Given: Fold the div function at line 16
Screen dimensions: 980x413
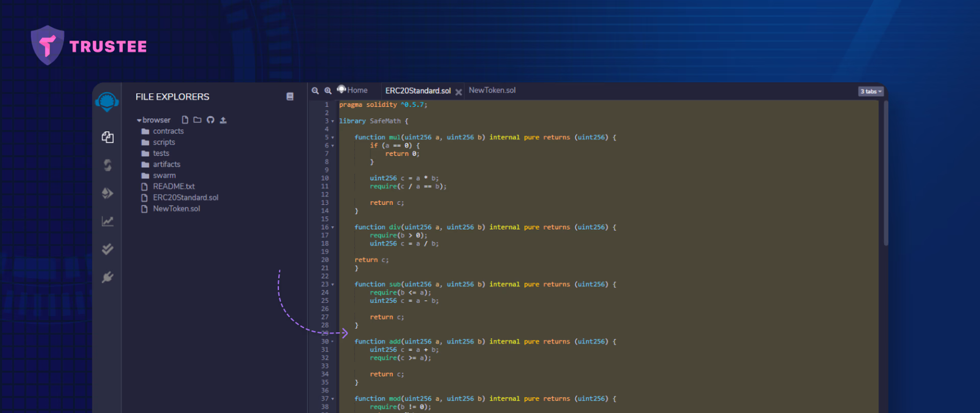Looking at the screenshot, I should pyautogui.click(x=333, y=228).
